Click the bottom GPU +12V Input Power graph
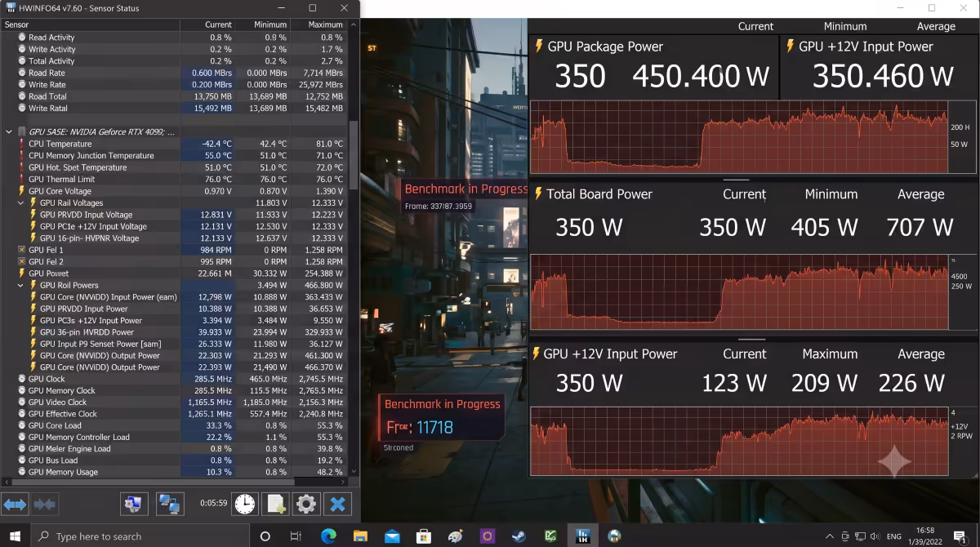The image size is (980, 547). coord(739,441)
